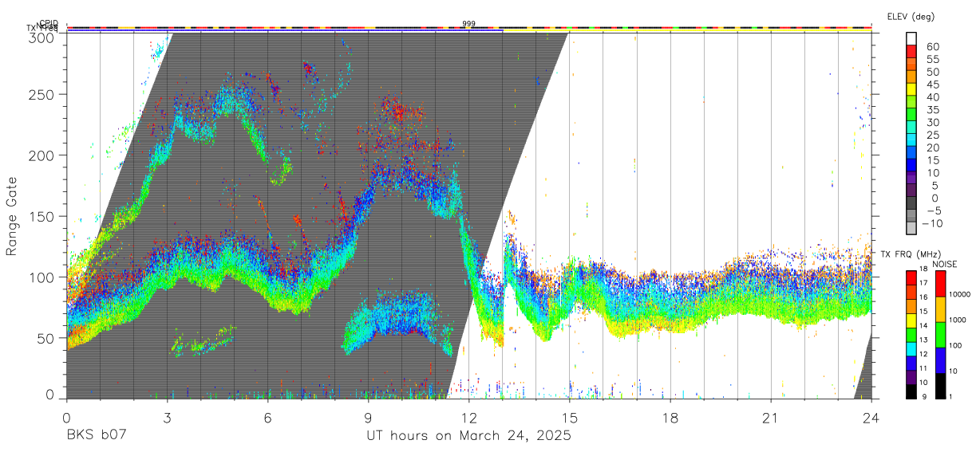This screenshot has width=980, height=452.
Task: Select ELEV color band between 15 and 20
Action: (911, 153)
